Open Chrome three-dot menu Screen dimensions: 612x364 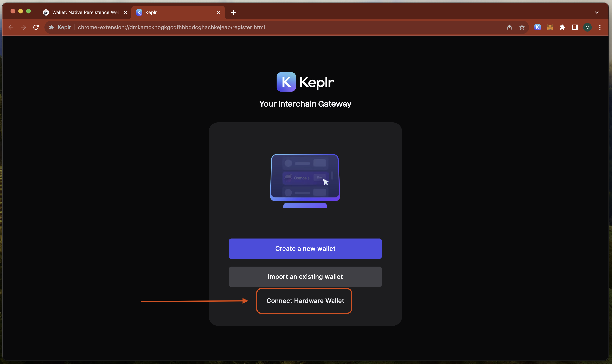point(600,27)
